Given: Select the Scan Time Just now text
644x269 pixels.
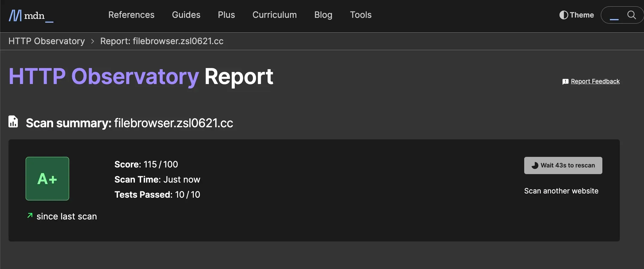Looking at the screenshot, I should click(x=157, y=180).
